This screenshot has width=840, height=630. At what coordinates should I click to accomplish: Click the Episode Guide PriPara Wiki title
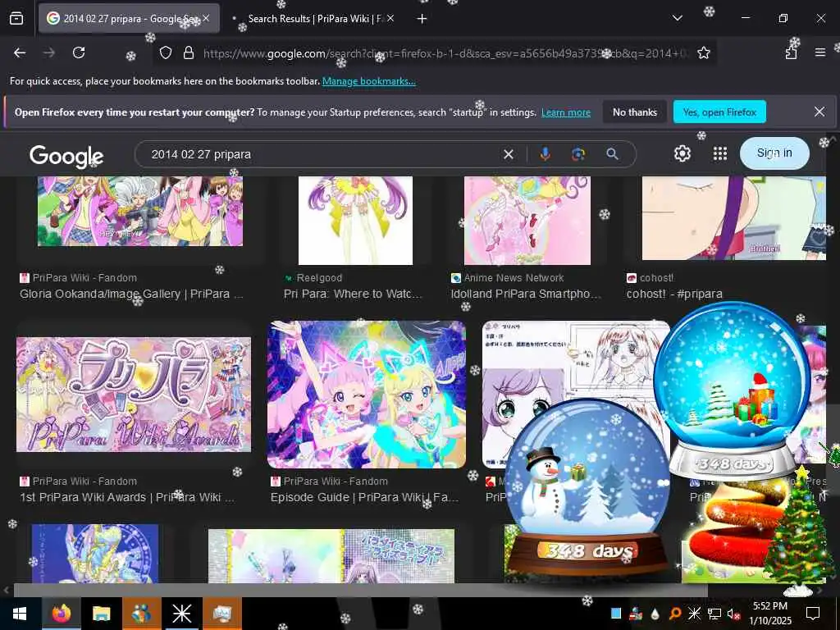coord(364,497)
